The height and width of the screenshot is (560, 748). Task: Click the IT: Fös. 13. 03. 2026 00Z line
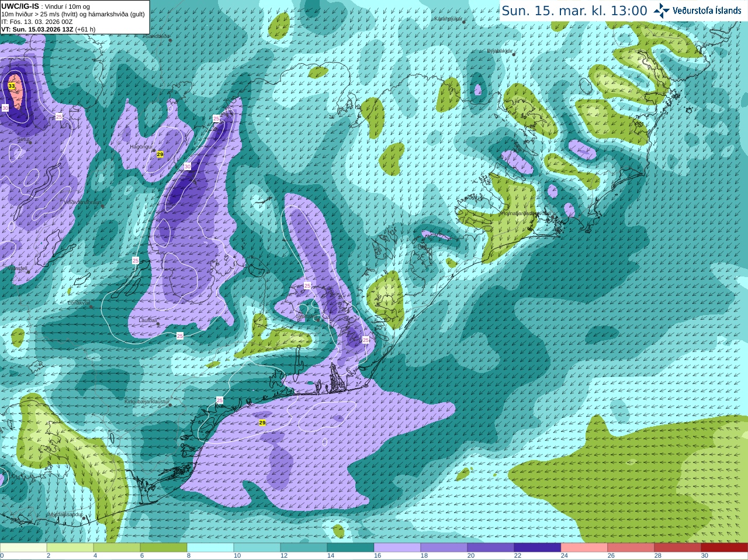click(37, 22)
